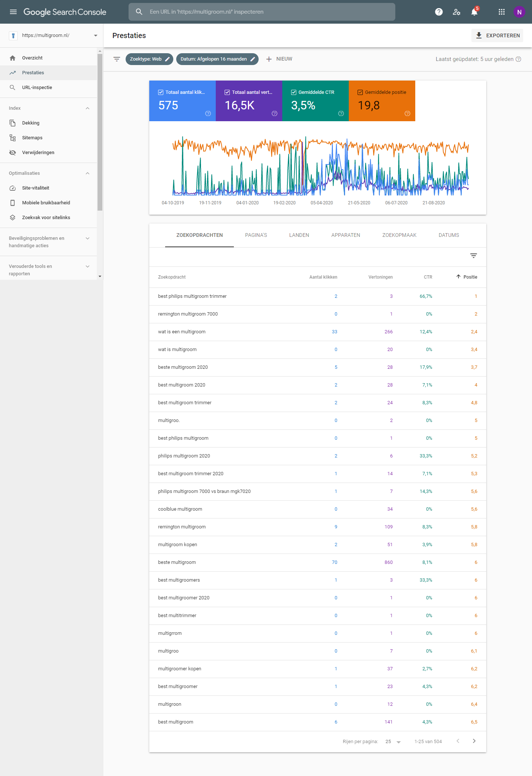532x776 pixels.
Task: Sort by CTR column header
Action: tap(428, 277)
